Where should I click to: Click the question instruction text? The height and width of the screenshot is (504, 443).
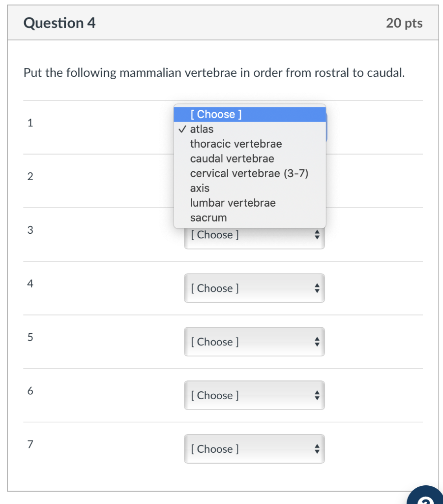click(x=214, y=73)
